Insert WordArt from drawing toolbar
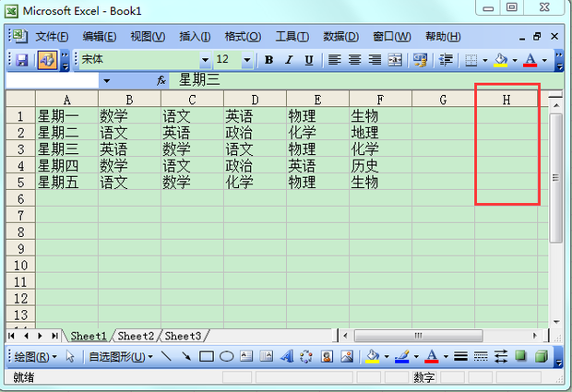 [287, 356]
